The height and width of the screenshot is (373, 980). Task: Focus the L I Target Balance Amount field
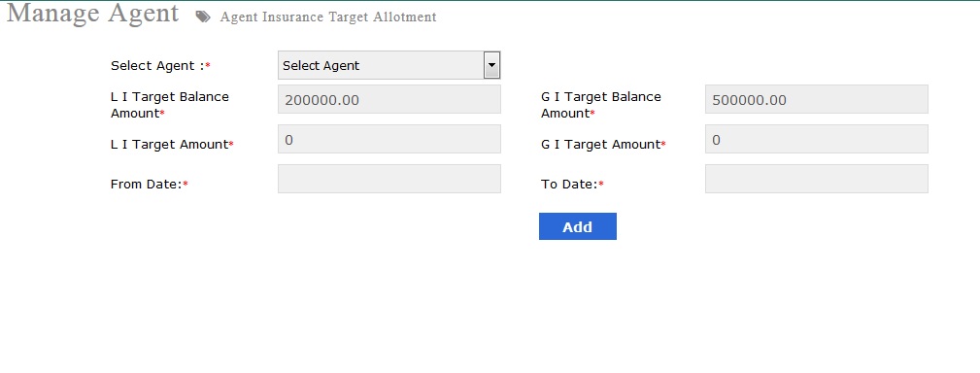click(x=389, y=99)
